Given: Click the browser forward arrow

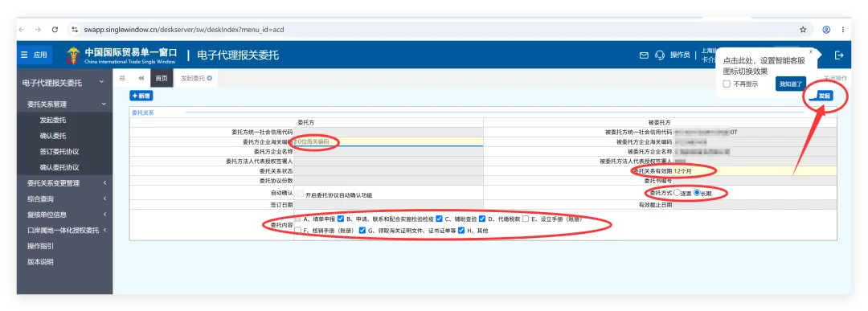Looking at the screenshot, I should pyautogui.click(x=39, y=29).
